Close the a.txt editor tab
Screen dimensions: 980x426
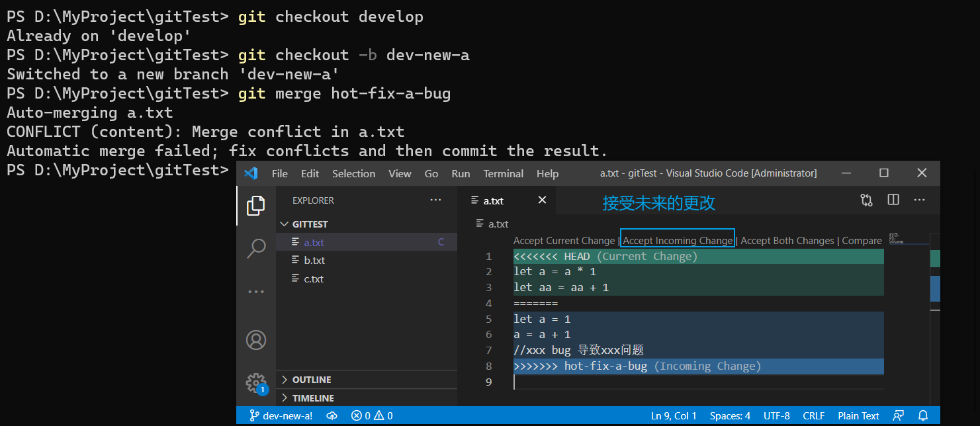click(542, 200)
